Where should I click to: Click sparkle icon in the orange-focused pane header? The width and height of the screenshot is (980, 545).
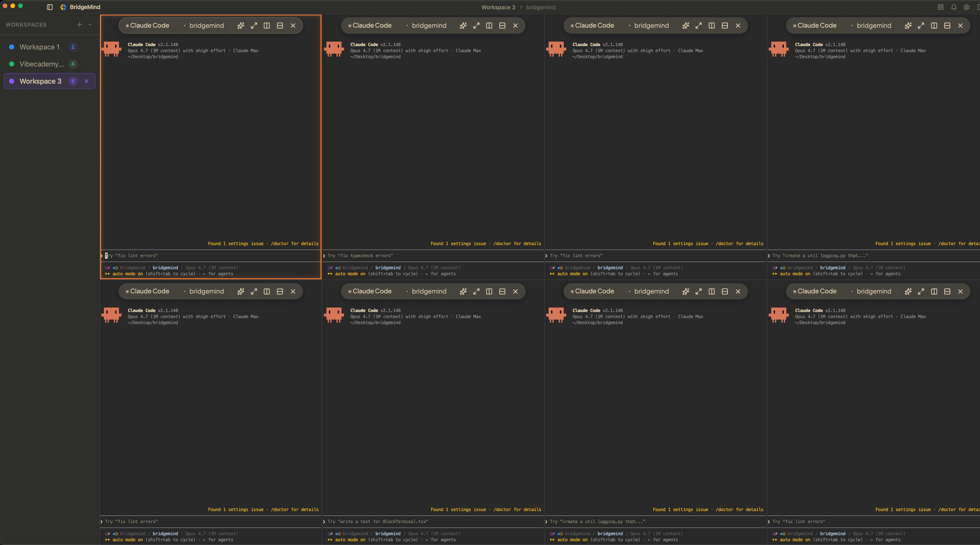(x=241, y=26)
